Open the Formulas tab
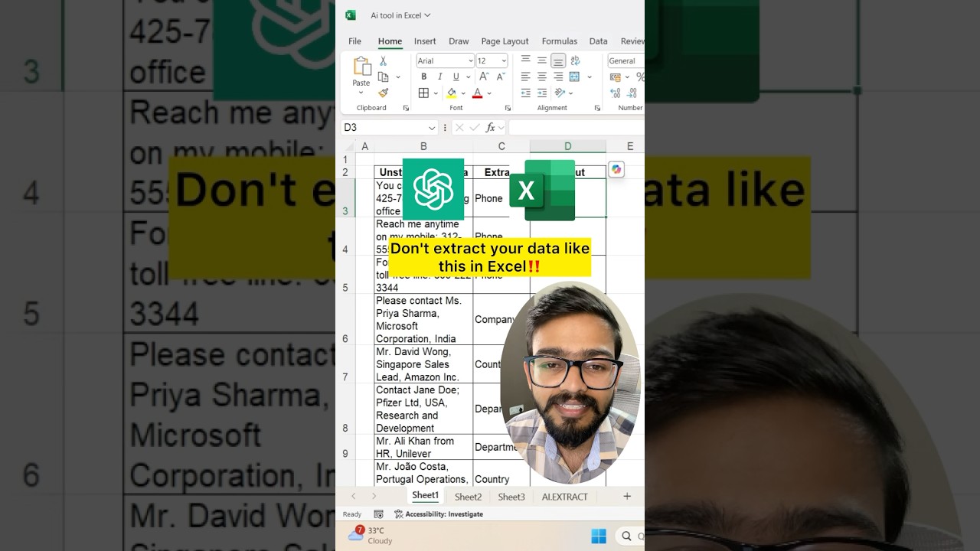Image resolution: width=980 pixels, height=551 pixels. tap(560, 41)
